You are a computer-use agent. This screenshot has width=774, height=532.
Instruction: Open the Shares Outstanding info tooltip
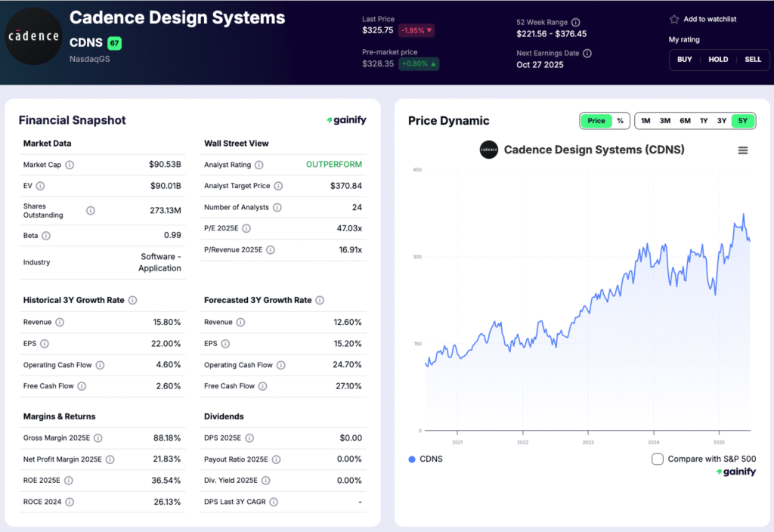[x=90, y=210]
